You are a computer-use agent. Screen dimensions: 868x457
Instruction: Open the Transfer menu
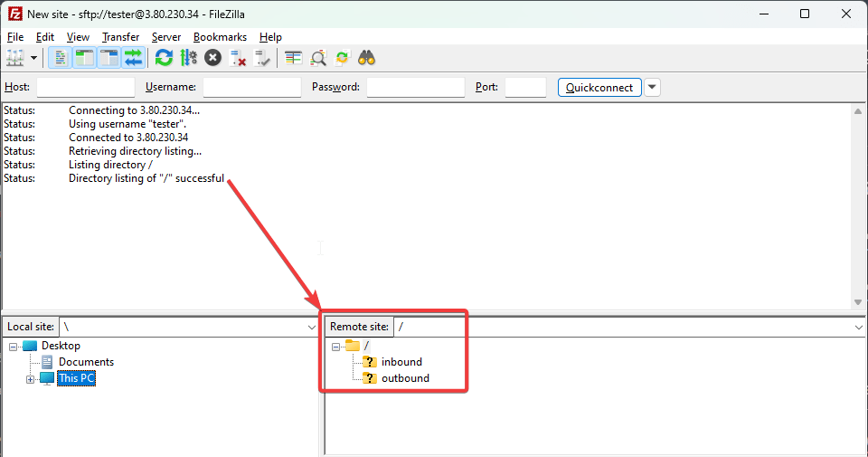point(120,37)
